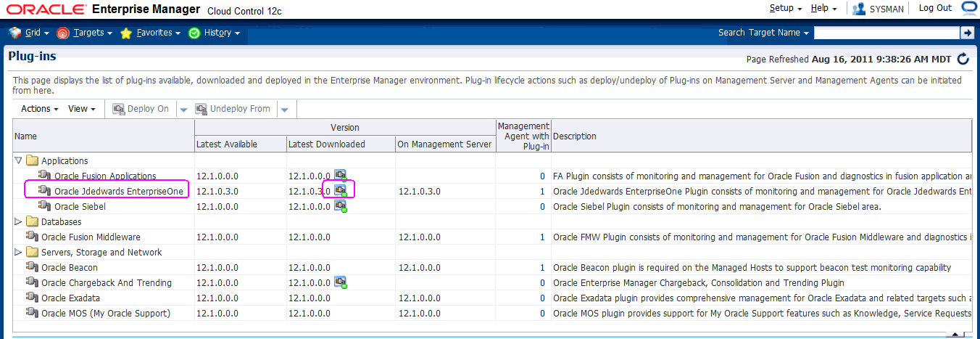The width and height of the screenshot is (980, 339).
Task: Click the Latest Available column header
Action: 241,144
